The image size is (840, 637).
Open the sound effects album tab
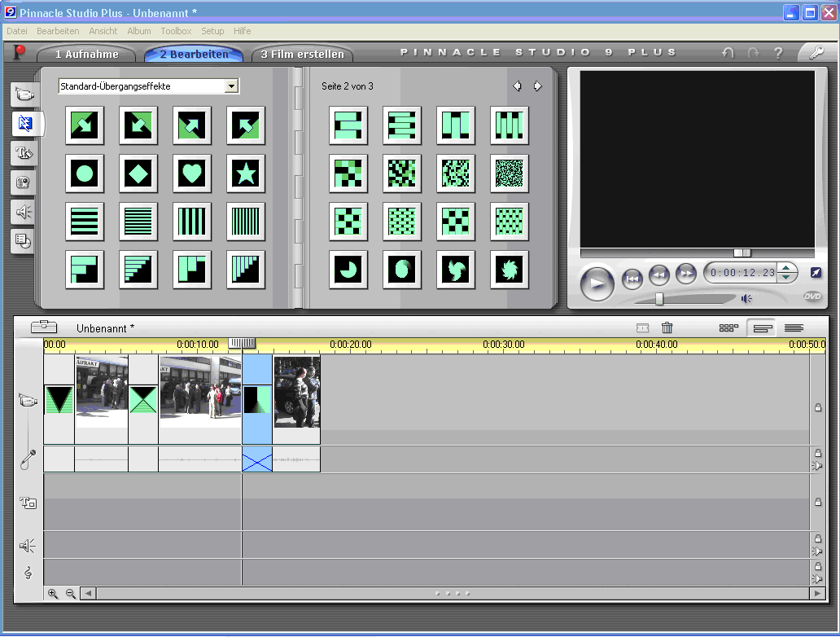[x=24, y=212]
